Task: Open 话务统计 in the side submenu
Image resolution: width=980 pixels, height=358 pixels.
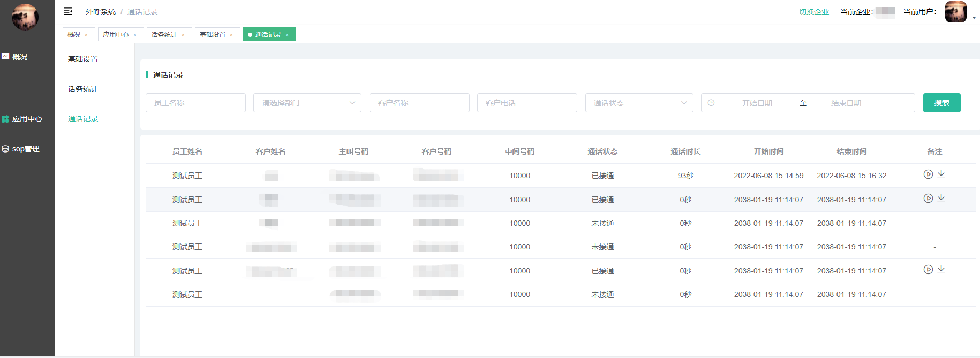Action: (x=83, y=89)
